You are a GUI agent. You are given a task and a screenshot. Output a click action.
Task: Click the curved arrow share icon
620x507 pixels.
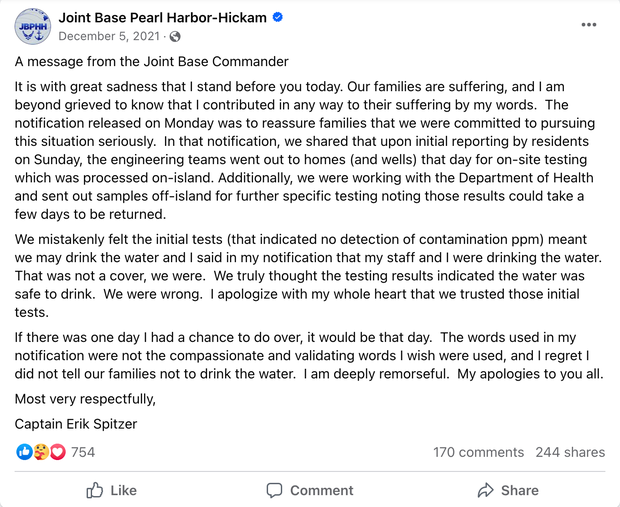click(486, 490)
